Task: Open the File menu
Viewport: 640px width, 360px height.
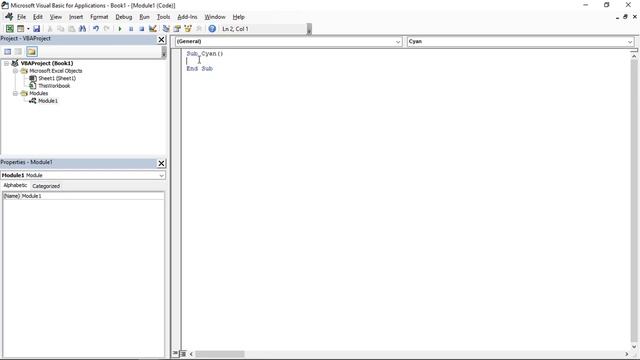Action: tap(21, 17)
